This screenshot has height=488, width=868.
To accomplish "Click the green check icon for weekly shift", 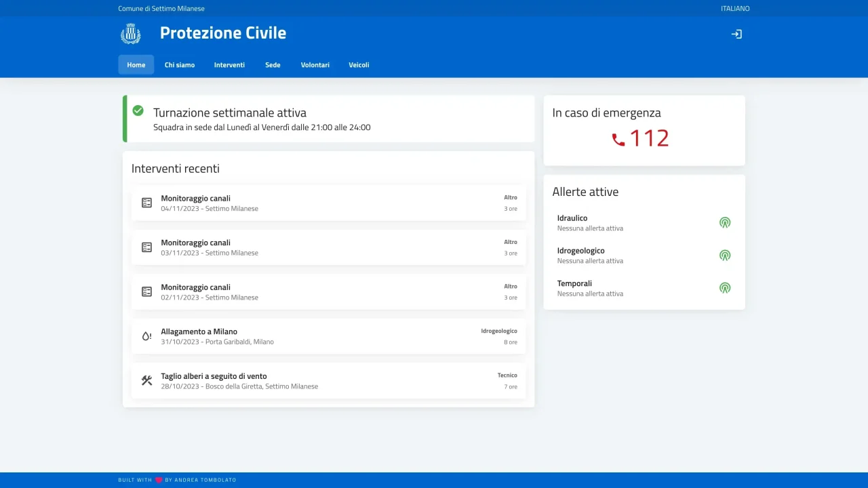I will 138,110.
